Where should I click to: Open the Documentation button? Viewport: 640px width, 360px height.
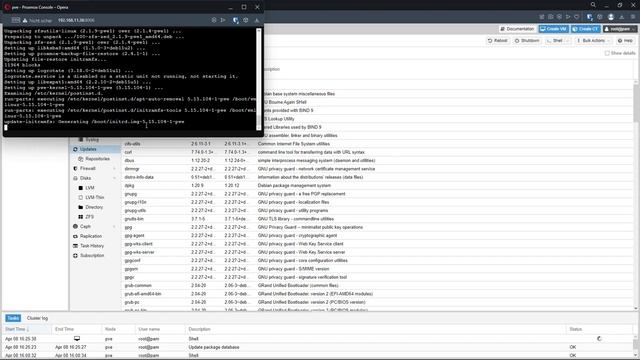click(x=517, y=29)
